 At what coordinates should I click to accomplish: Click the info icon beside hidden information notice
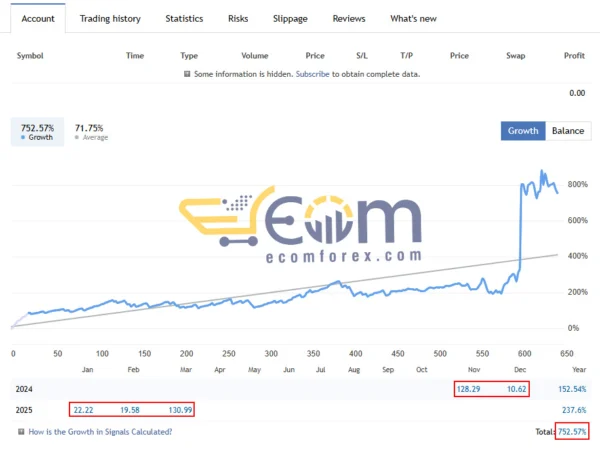coord(187,74)
